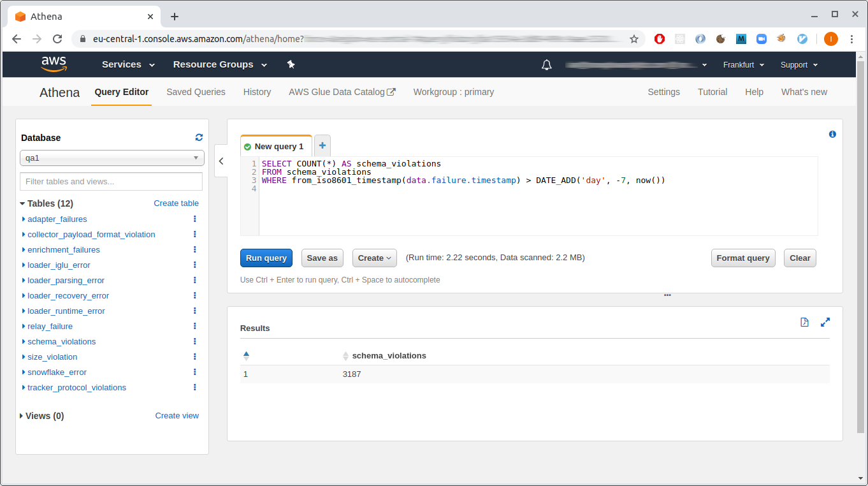Download results file icon
868x486 pixels.
point(804,323)
